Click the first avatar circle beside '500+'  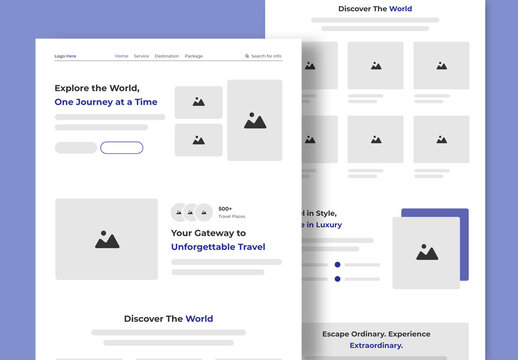coord(178,212)
